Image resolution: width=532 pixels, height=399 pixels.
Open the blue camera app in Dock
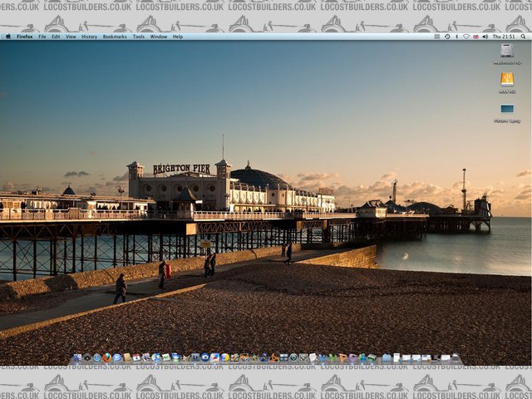[x=205, y=357]
